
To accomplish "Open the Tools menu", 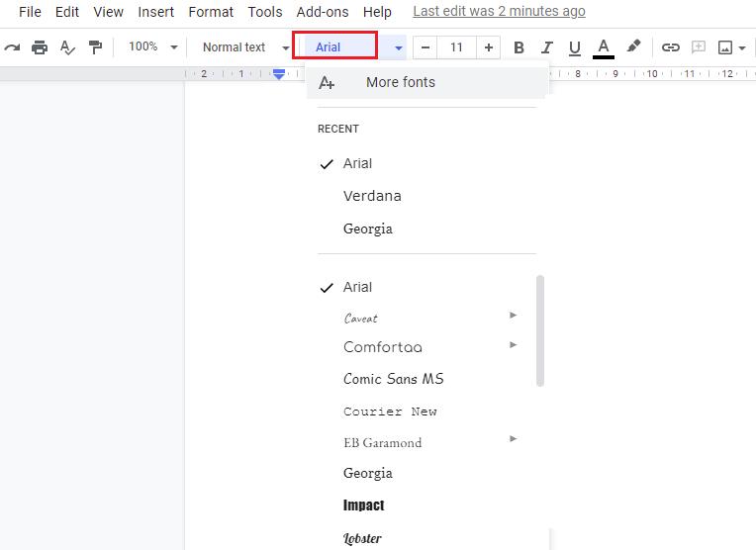I will pos(264,12).
